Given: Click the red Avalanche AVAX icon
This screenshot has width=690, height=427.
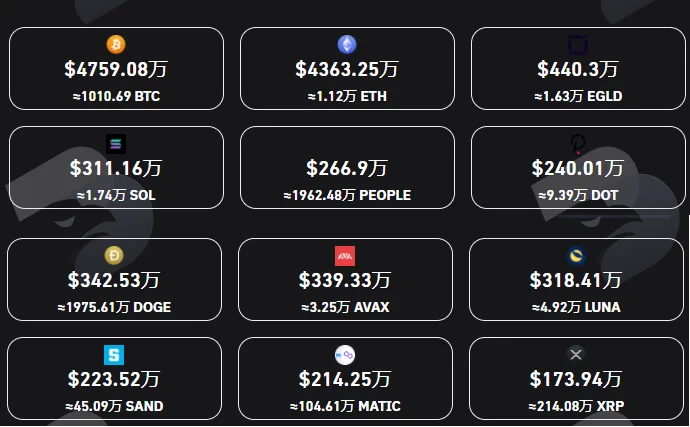Looking at the screenshot, I should 345,256.
